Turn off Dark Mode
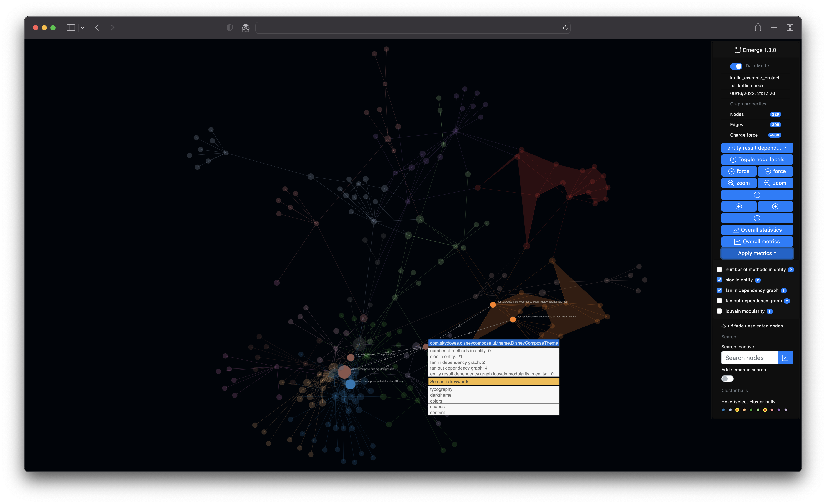The height and width of the screenshot is (504, 826). (736, 66)
